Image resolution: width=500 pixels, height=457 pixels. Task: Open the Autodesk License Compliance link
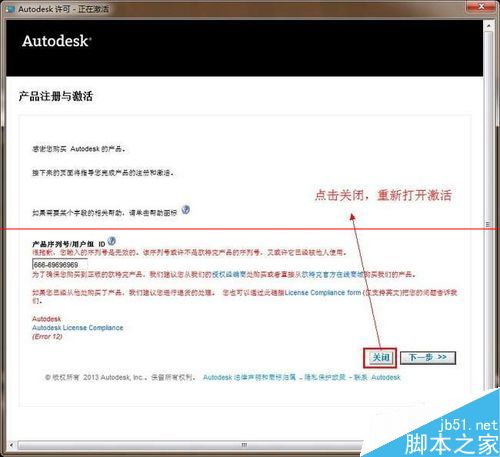point(78,328)
